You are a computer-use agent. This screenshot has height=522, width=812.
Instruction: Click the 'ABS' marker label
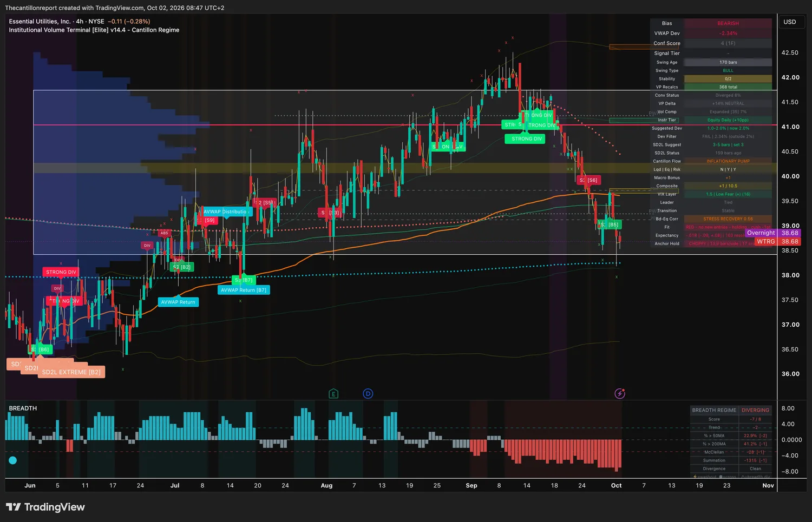[x=164, y=233]
